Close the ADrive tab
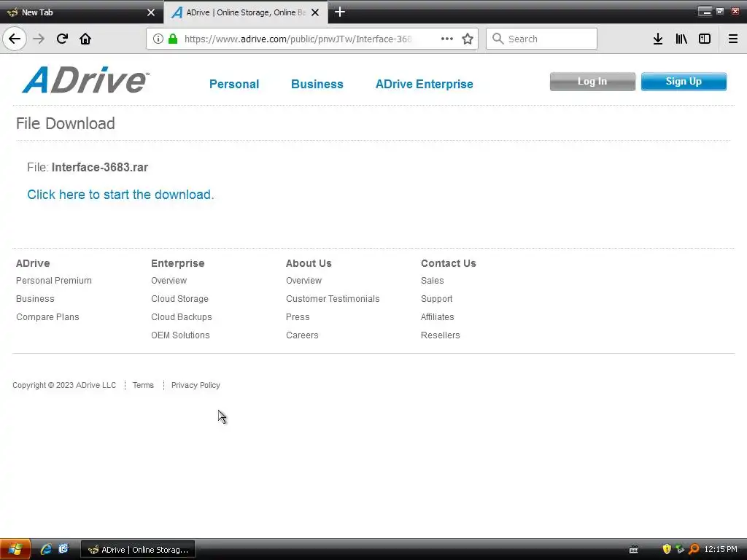Image resolution: width=747 pixels, height=560 pixels. [315, 12]
